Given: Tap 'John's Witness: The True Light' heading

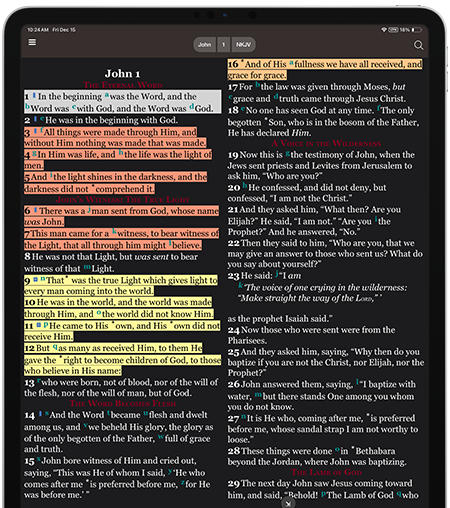Looking at the screenshot, I should (x=122, y=200).
